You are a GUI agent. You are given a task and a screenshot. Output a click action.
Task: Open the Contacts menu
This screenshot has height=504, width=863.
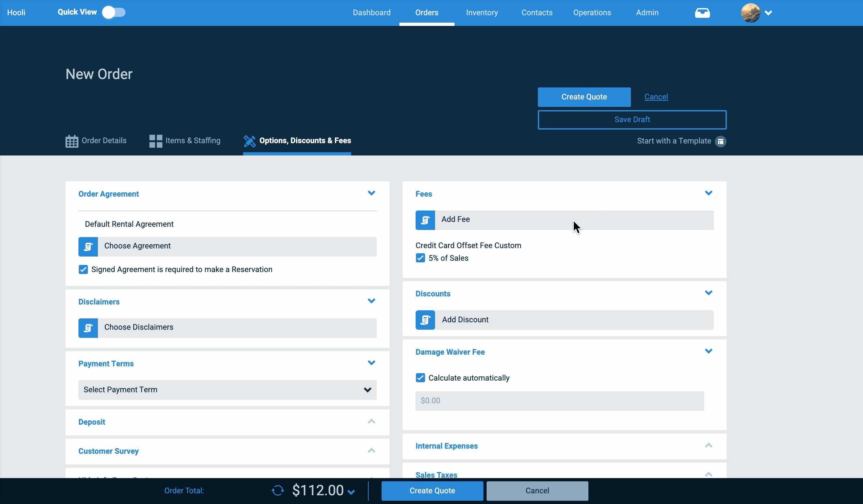coord(537,13)
